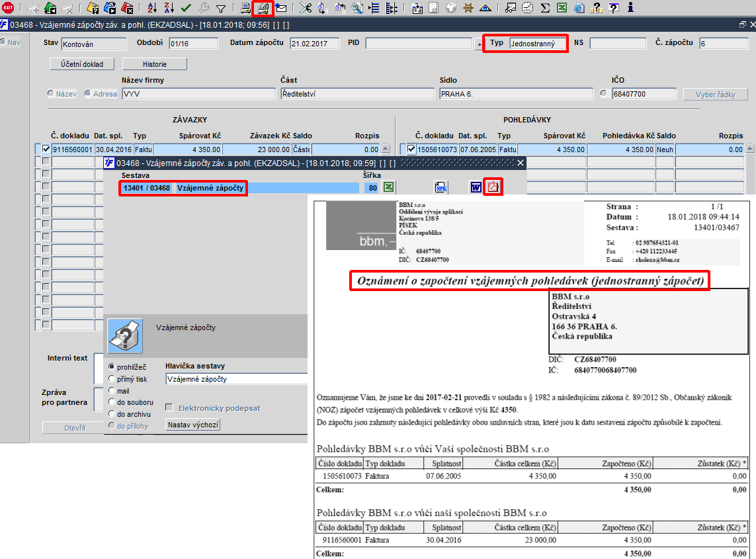Click the 'Č. zápočtu' field with value 6
Image resolution: width=756 pixels, height=559 pixels.
pos(724,44)
